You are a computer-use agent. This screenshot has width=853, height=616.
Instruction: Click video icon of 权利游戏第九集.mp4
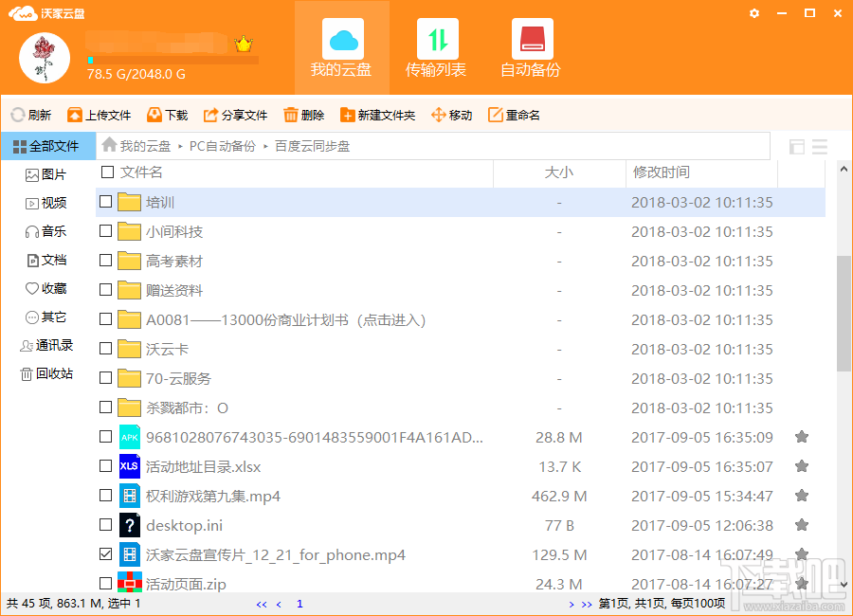tap(130, 496)
